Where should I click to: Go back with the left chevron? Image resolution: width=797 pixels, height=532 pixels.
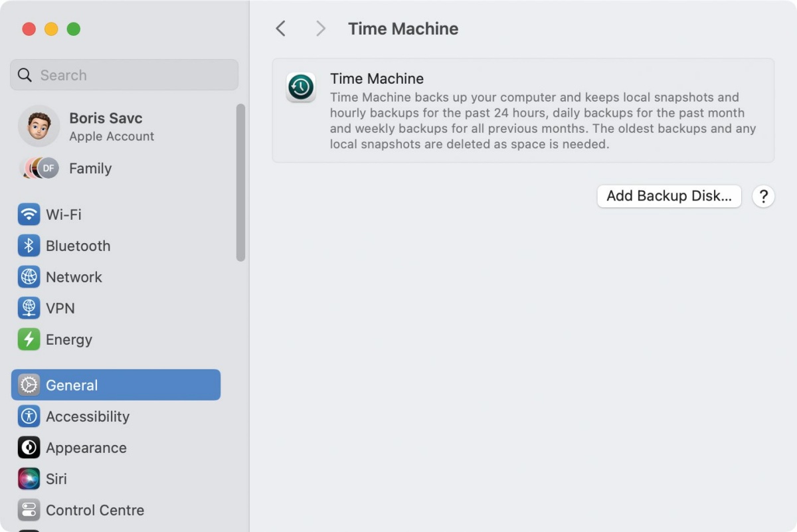[281, 29]
